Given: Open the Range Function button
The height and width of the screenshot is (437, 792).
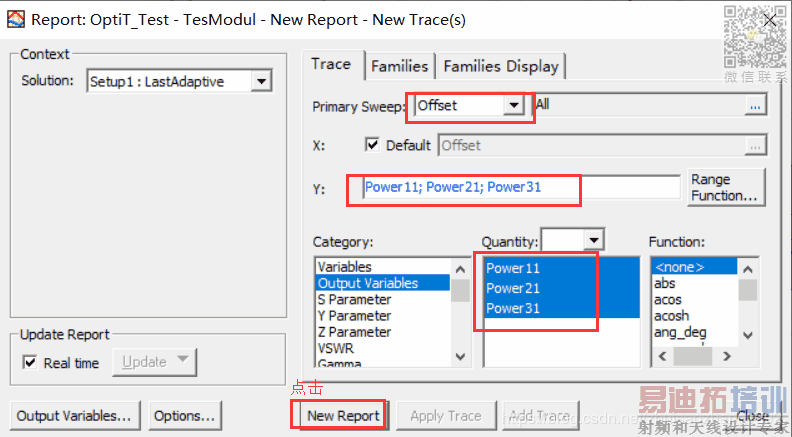Looking at the screenshot, I should click(x=724, y=187).
